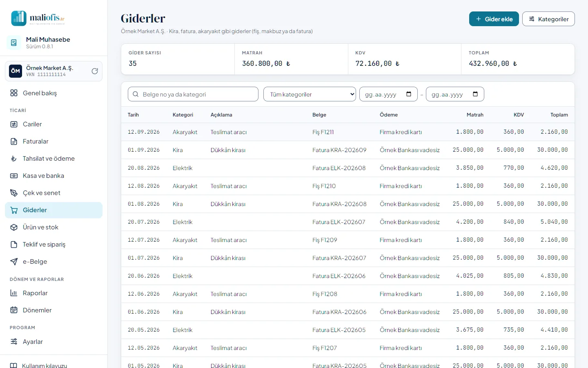This screenshot has height=368, width=588.
Task: Refresh the Örnek Market A.Ş. company
Action: click(95, 71)
